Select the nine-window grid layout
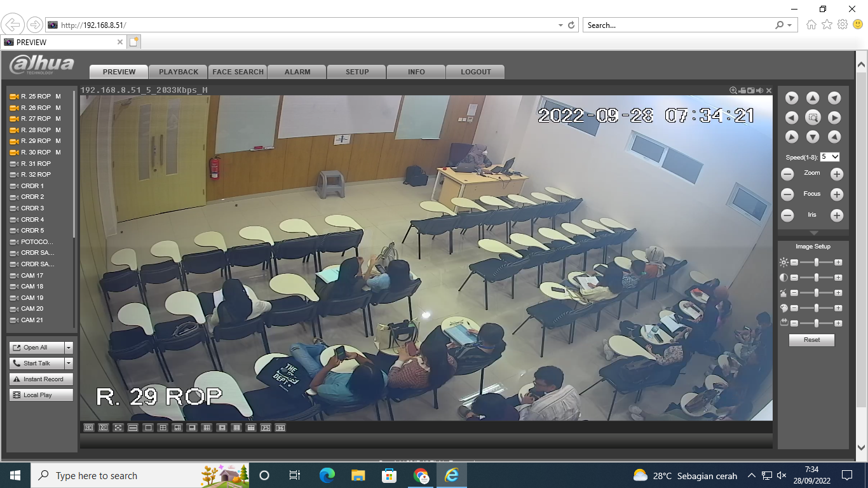The height and width of the screenshot is (488, 868). 207,428
